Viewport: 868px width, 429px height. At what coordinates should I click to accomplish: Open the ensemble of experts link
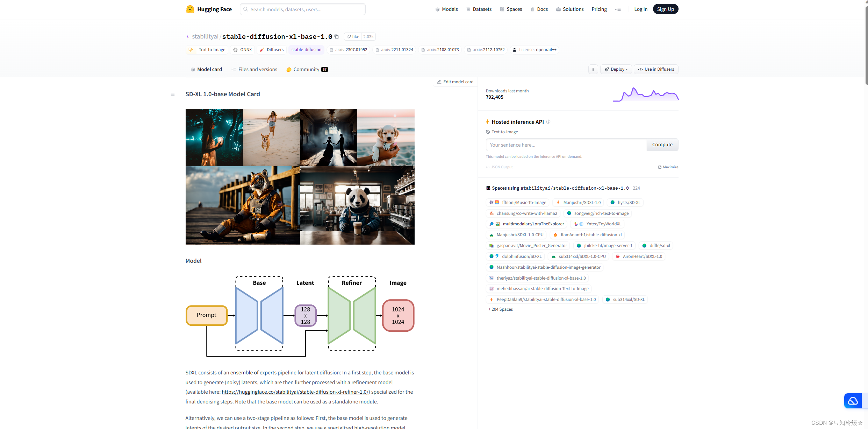(x=253, y=373)
